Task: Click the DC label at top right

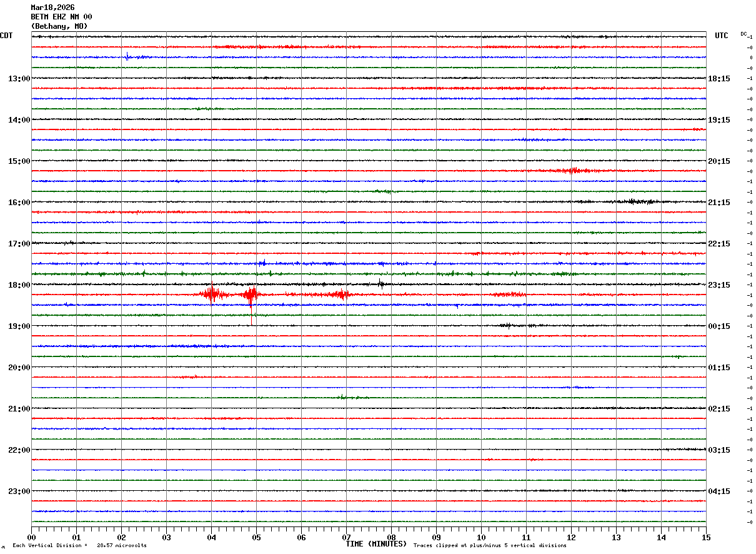Action: [x=744, y=34]
